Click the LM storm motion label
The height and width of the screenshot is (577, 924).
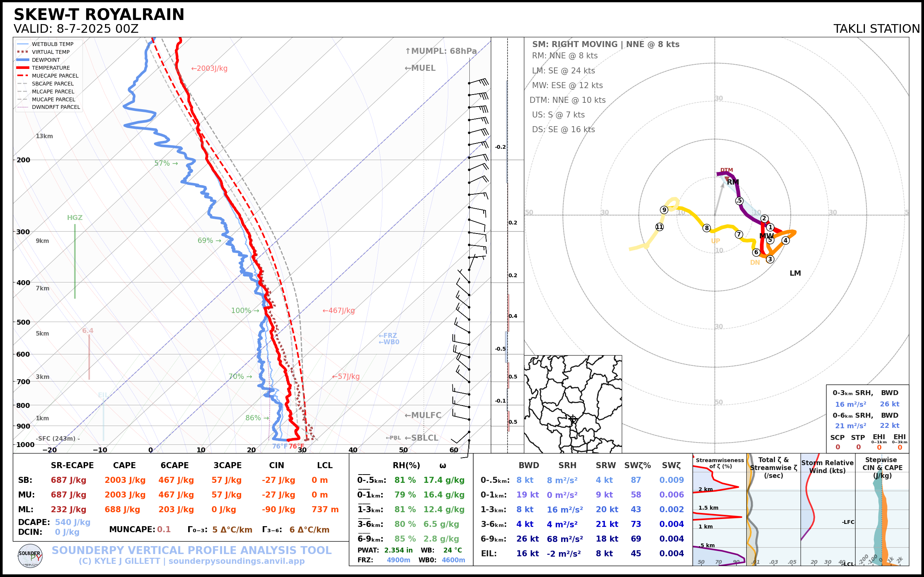coord(795,273)
